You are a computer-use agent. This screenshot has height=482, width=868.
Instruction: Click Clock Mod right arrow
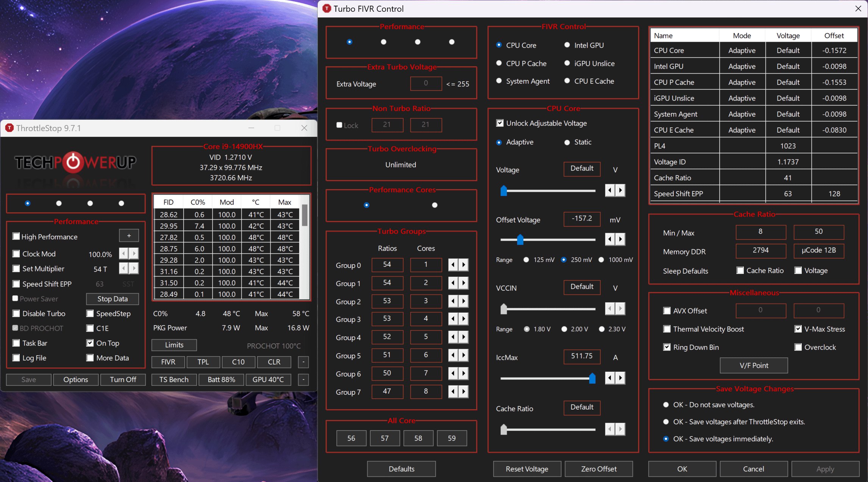point(134,254)
